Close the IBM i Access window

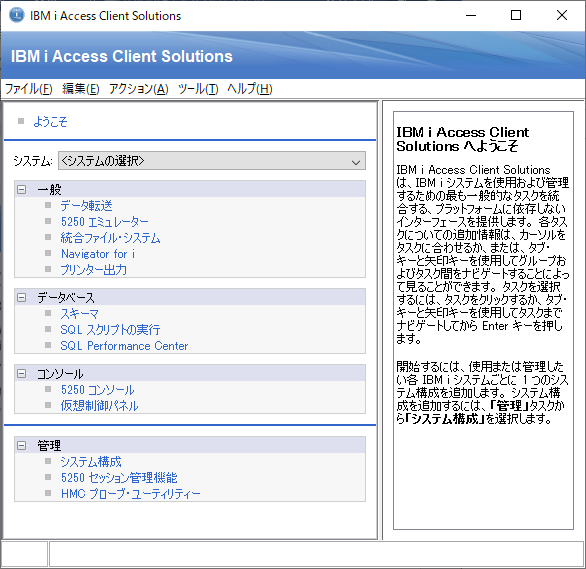[x=562, y=15]
